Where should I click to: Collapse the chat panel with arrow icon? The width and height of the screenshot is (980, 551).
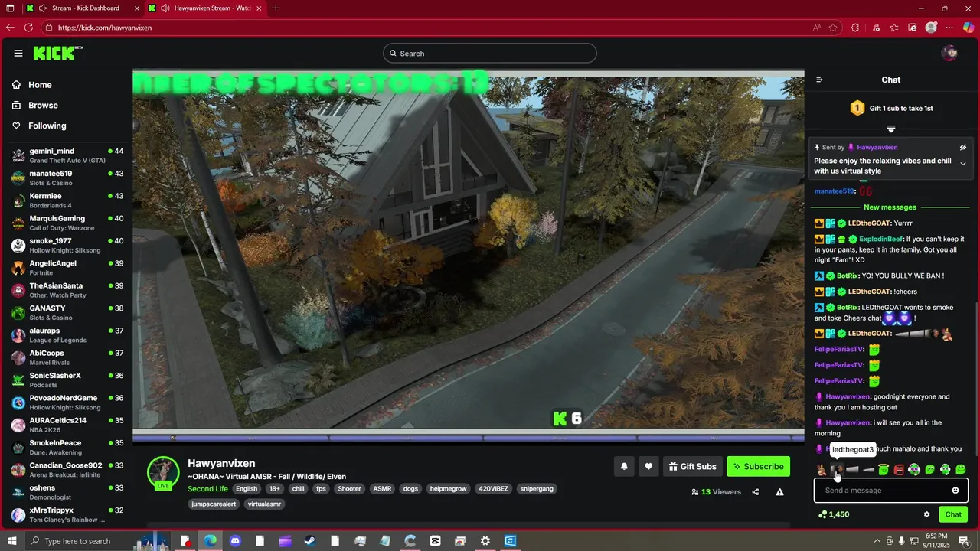[819, 80]
